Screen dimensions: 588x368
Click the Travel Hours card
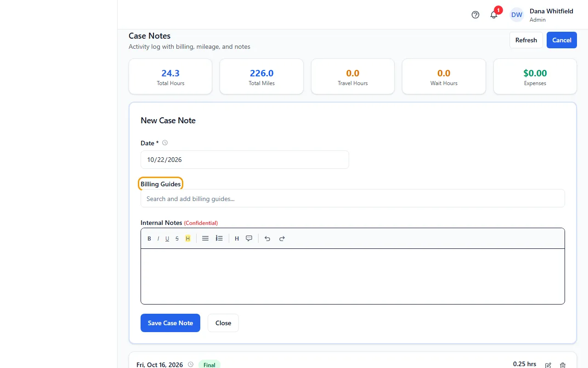click(x=353, y=76)
